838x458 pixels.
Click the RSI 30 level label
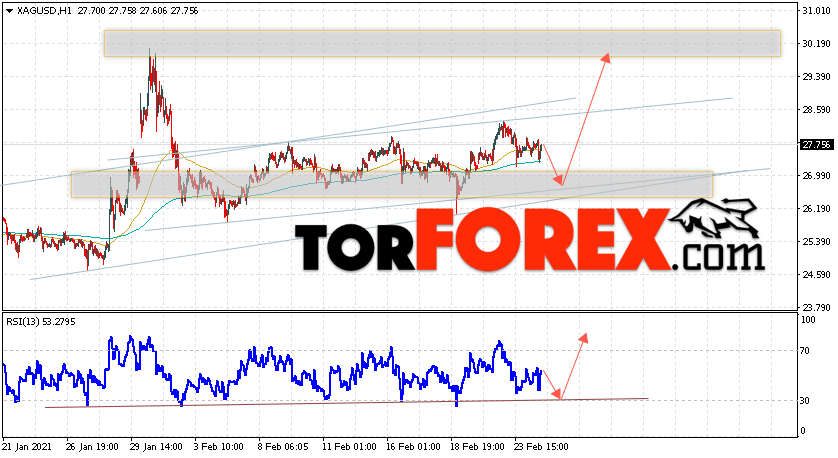(x=804, y=401)
